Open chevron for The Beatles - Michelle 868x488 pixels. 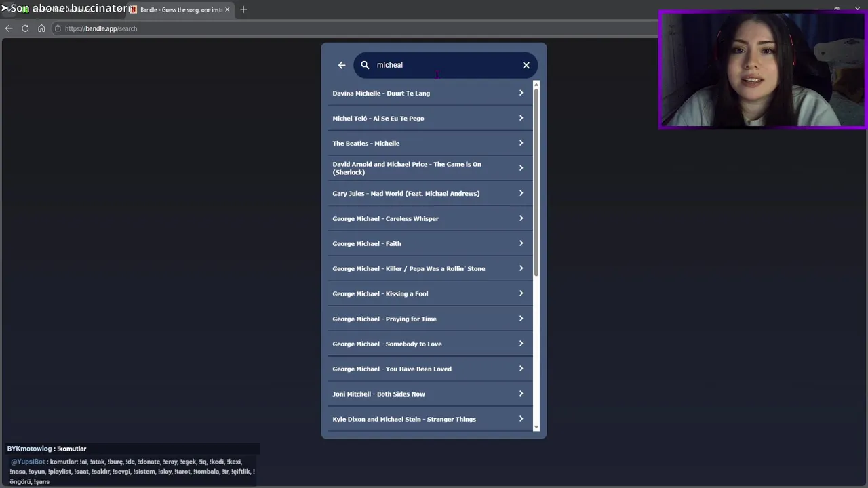click(x=521, y=143)
